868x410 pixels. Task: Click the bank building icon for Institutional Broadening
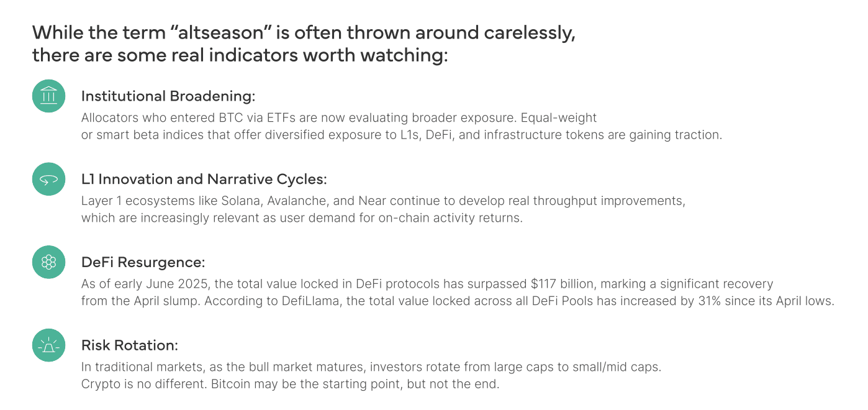pos(48,96)
